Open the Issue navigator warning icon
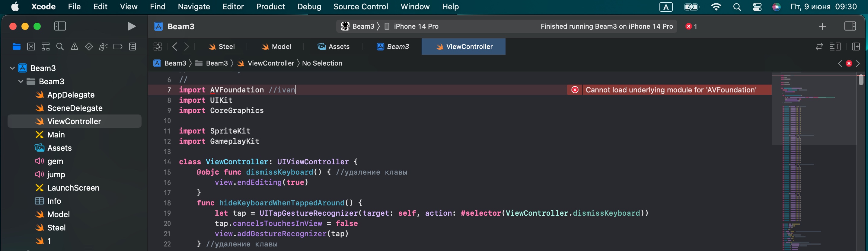Screen dimensions: 868x251 coord(75,47)
